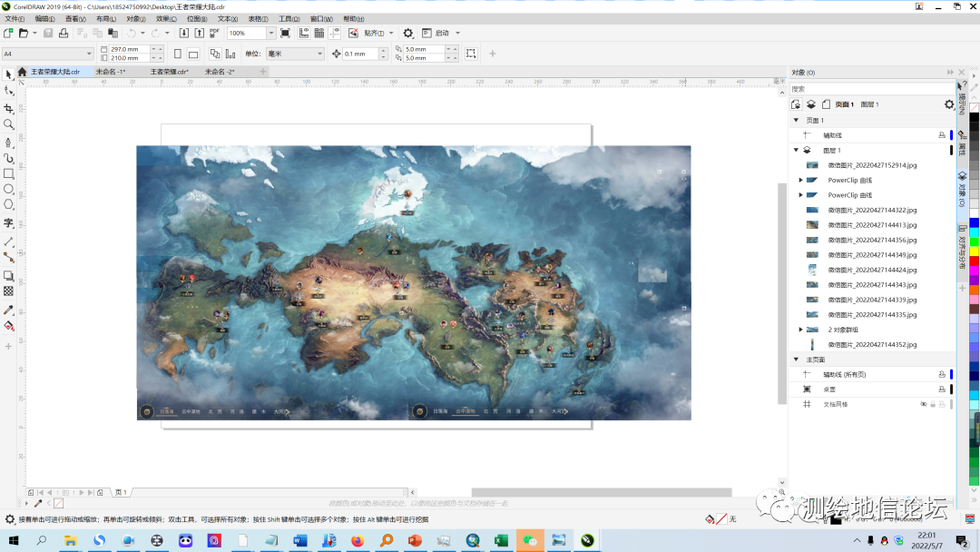This screenshot has width=980, height=552.
Task: Click the Print icon in toolbar
Action: coord(64,33)
